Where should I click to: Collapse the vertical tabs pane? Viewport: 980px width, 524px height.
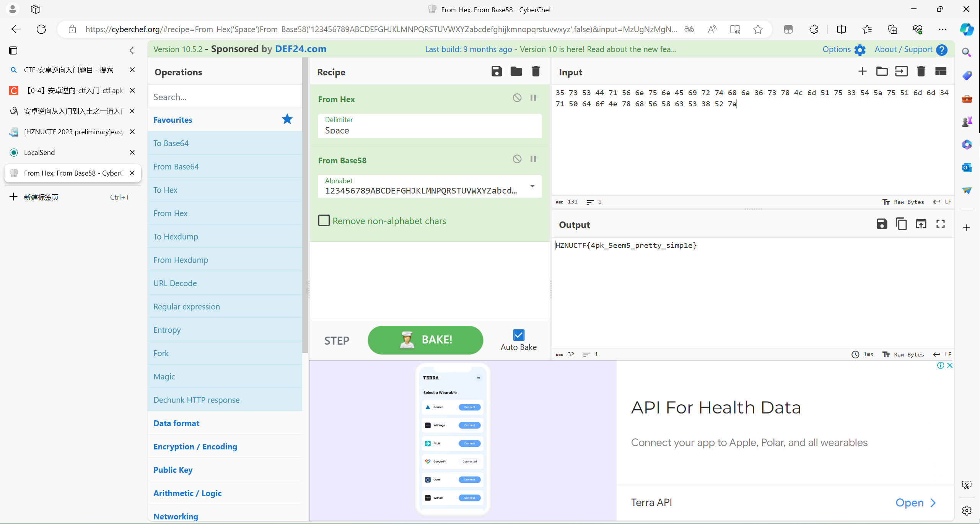pos(132,50)
